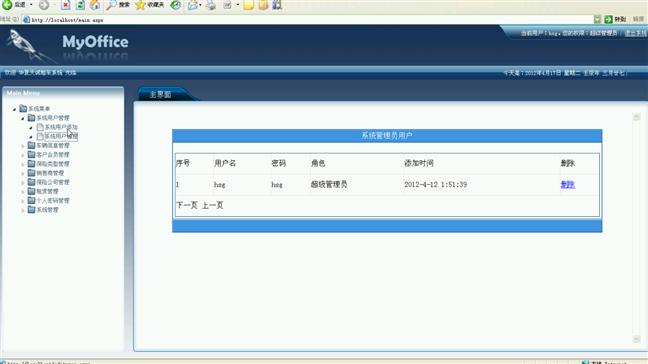The height and width of the screenshot is (364, 648).
Task: Click the green History clock icon
Action: point(175,5)
